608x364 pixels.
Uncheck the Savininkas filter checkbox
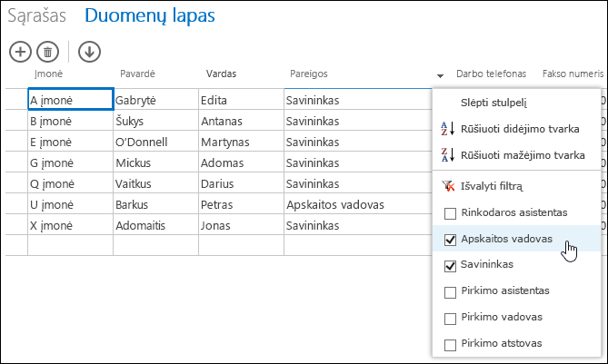(x=450, y=266)
